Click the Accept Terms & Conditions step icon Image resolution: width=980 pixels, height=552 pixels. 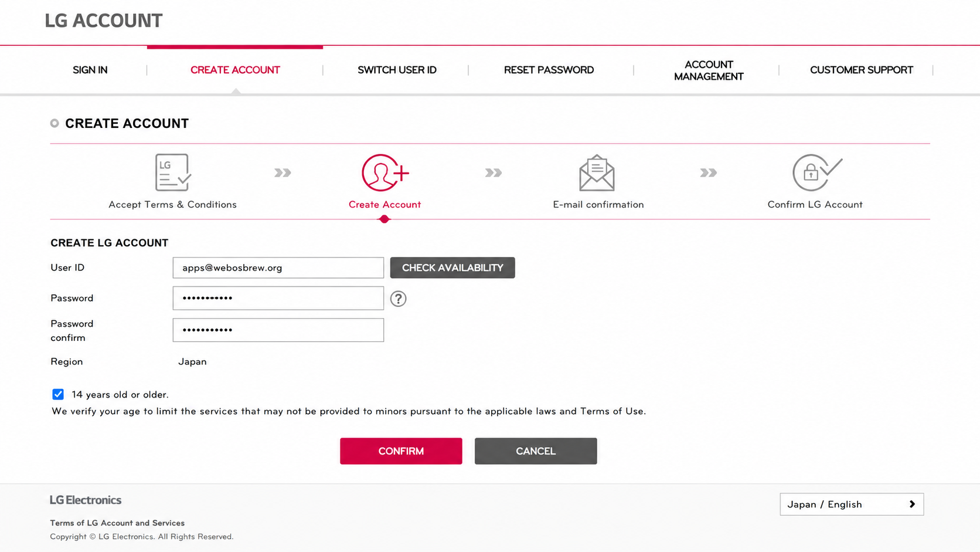[173, 172]
